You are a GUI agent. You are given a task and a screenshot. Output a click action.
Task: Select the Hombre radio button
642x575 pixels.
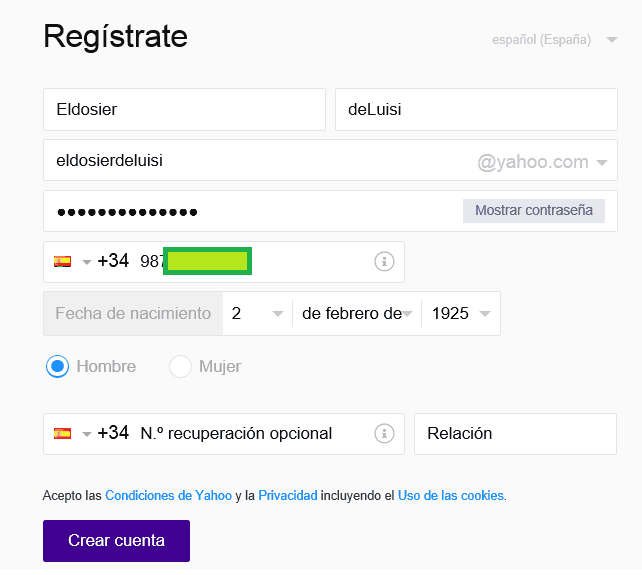[x=57, y=366]
